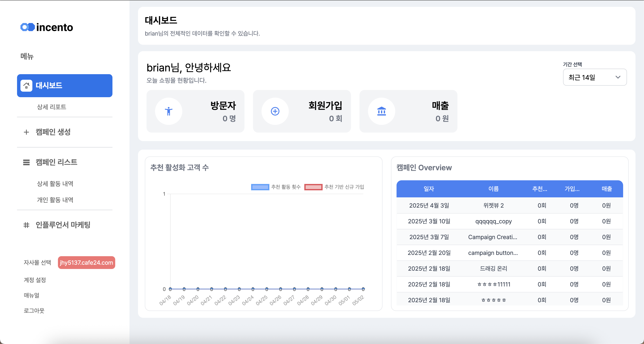The height and width of the screenshot is (344, 644).
Task: Click the chevron arrow in 기간 선택 box
Action: click(x=618, y=77)
